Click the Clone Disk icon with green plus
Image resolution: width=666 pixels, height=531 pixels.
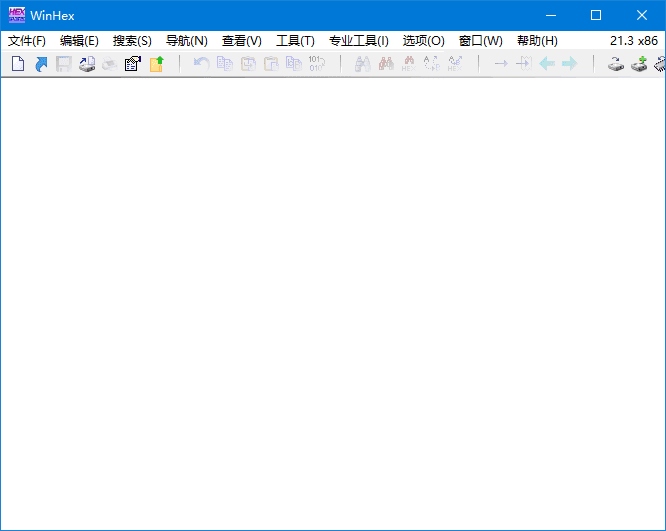[639, 64]
